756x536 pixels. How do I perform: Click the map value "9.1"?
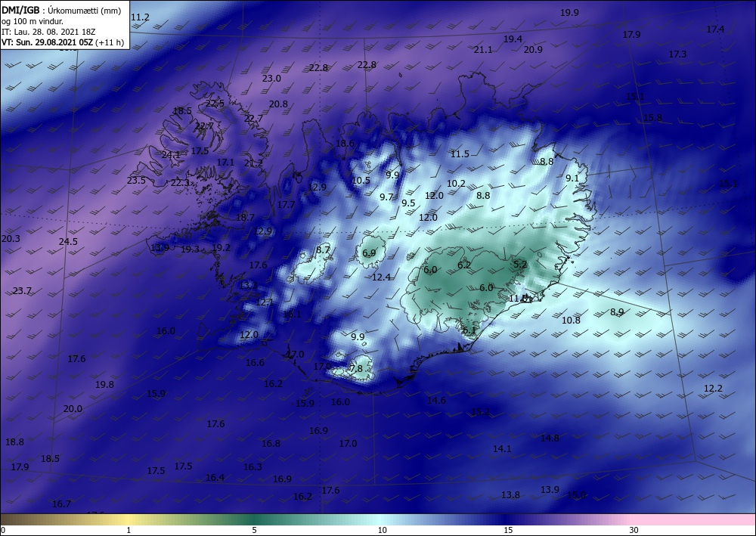(572, 178)
